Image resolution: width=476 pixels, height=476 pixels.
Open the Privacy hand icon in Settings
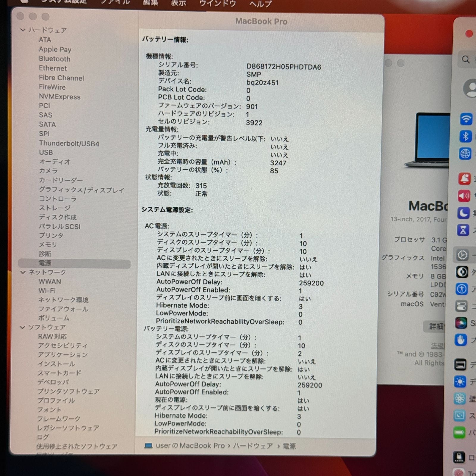click(x=461, y=340)
